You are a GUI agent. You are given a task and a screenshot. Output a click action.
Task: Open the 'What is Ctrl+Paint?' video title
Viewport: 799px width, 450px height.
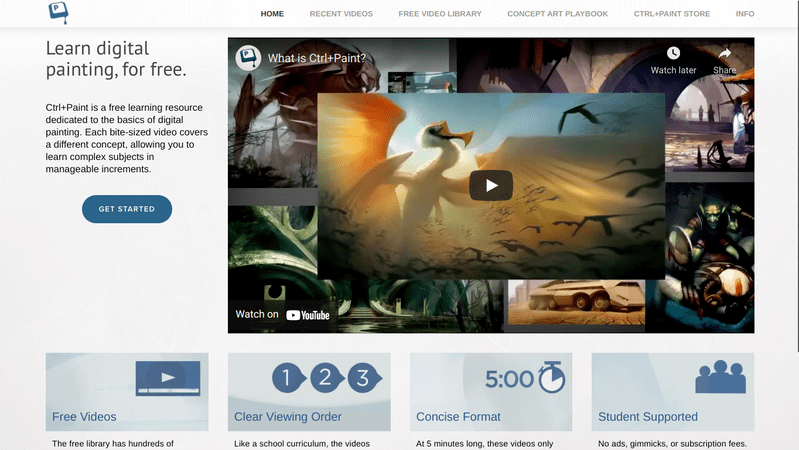[x=316, y=58]
